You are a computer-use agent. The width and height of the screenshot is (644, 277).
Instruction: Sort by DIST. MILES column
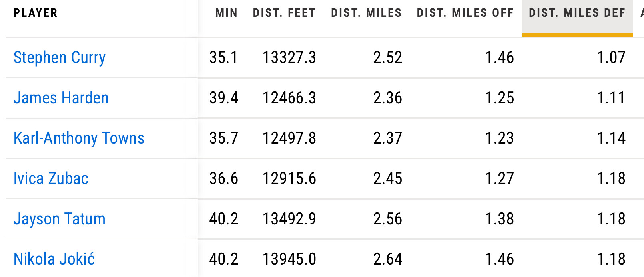point(366,13)
